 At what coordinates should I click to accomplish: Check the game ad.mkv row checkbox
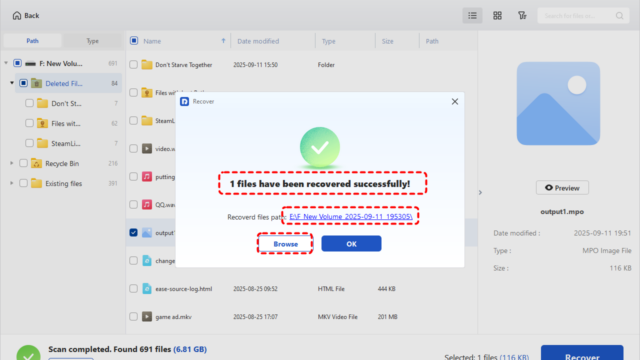point(133,316)
